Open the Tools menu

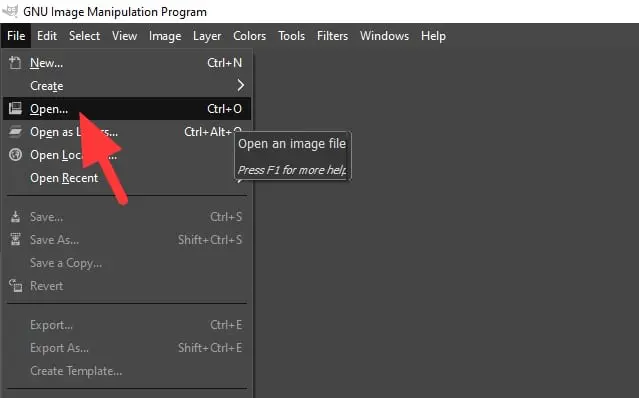(x=291, y=36)
